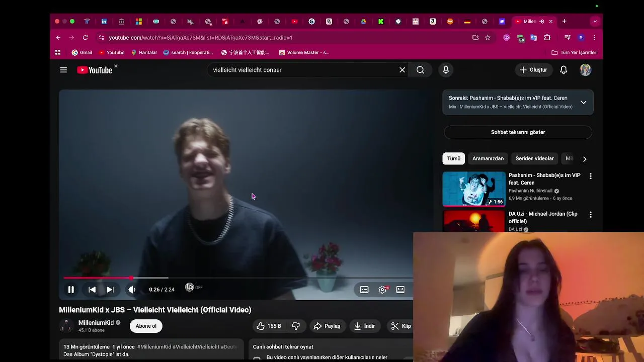Click the #MilleniumKid hashtag
The height and width of the screenshot is (362, 644).
pos(154,347)
